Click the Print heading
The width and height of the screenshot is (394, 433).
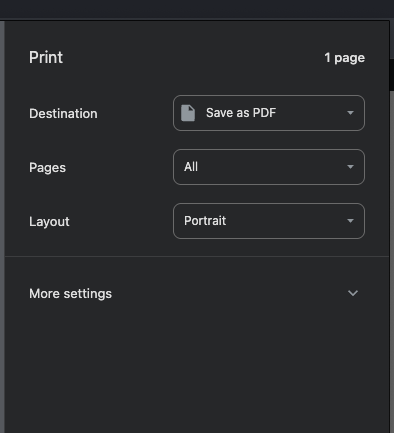46,57
